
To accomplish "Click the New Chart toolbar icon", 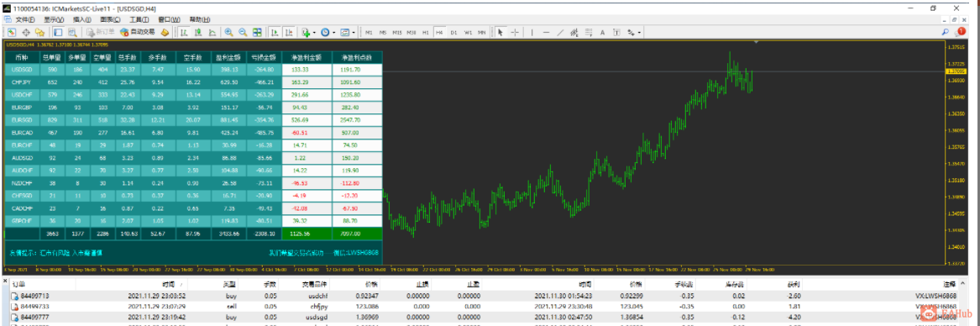I will [x=11, y=32].
